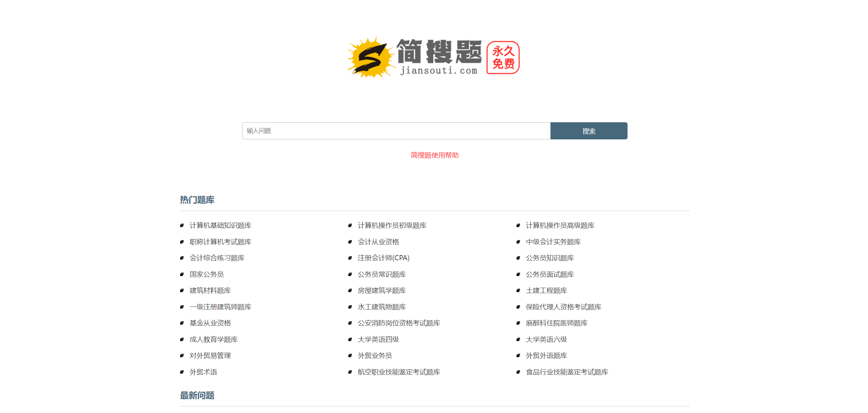Open the 公务员面试题库 link
The image size is (868, 413).
tap(550, 274)
